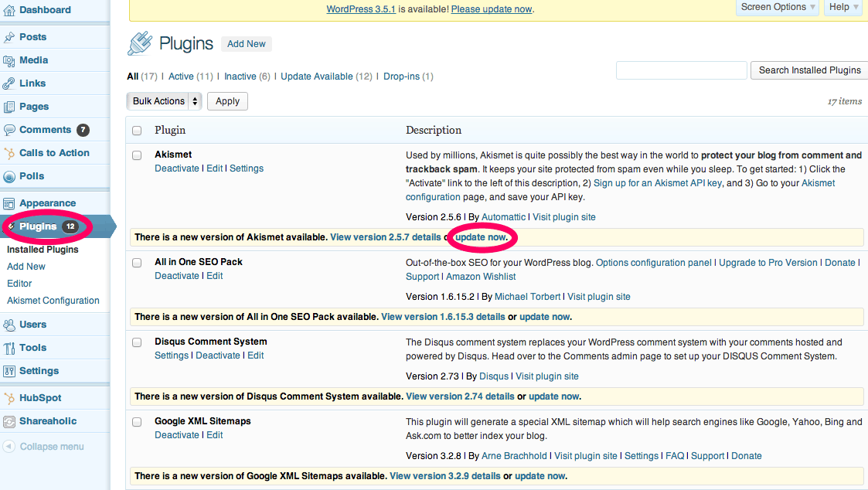Click the Description column header

coord(434,131)
